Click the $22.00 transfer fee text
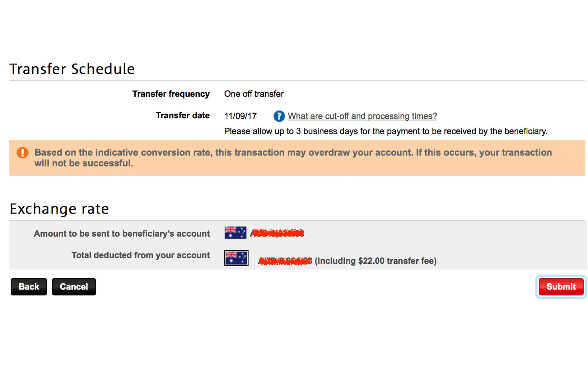 (x=376, y=261)
